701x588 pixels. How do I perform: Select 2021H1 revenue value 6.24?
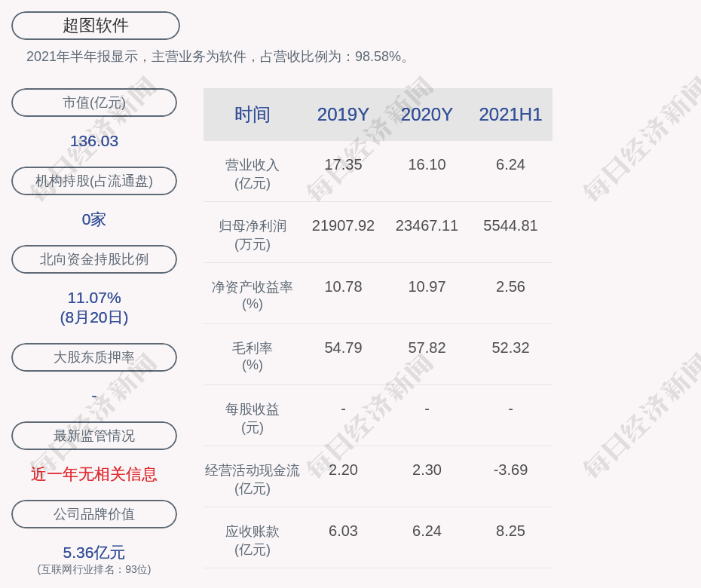(x=510, y=164)
